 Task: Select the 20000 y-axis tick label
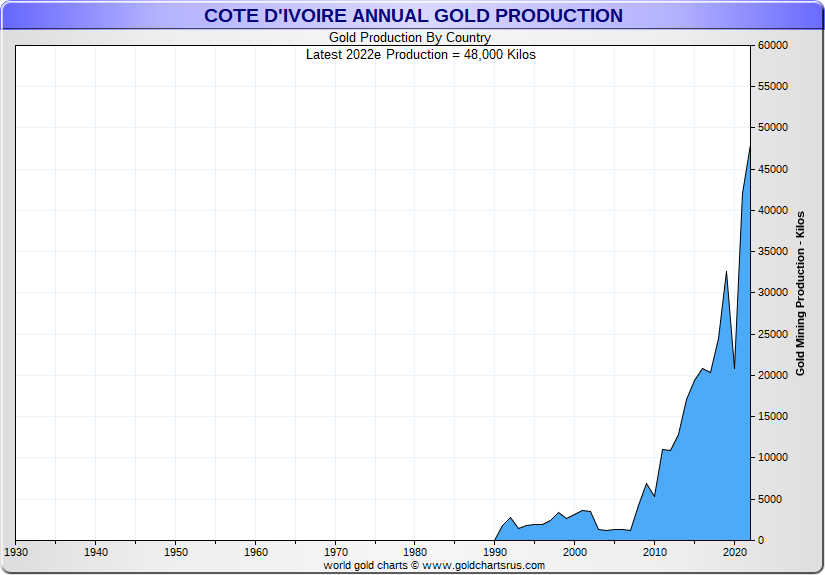[x=774, y=375]
